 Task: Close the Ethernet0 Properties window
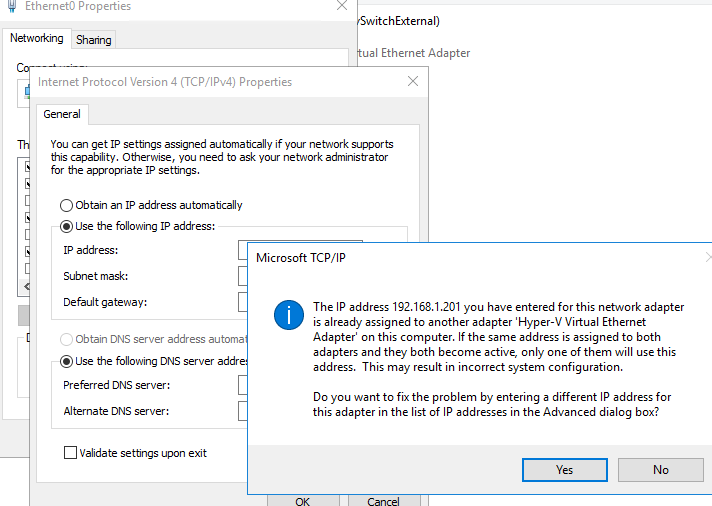click(342, 6)
